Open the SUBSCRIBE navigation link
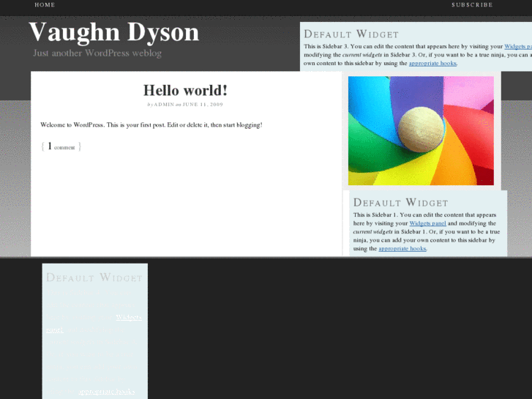 click(x=472, y=4)
